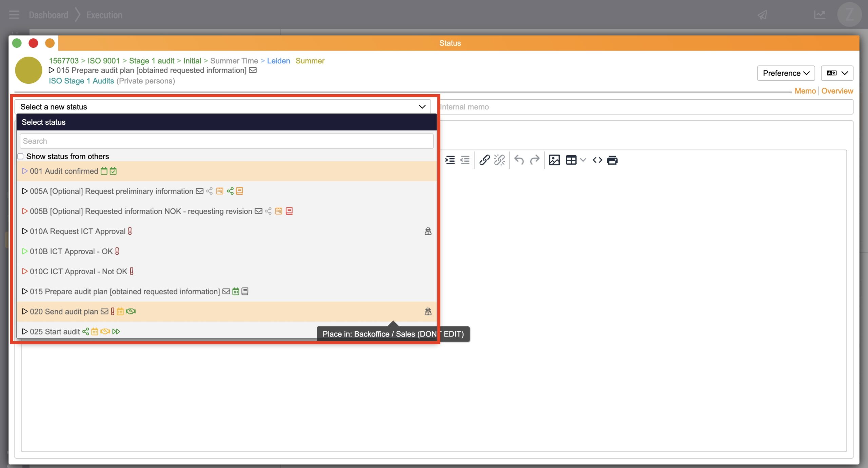Click the redo arrow icon

tap(535, 160)
